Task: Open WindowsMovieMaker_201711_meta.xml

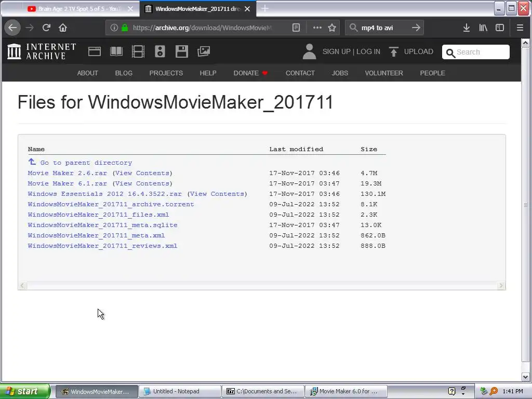Action: 96,235
